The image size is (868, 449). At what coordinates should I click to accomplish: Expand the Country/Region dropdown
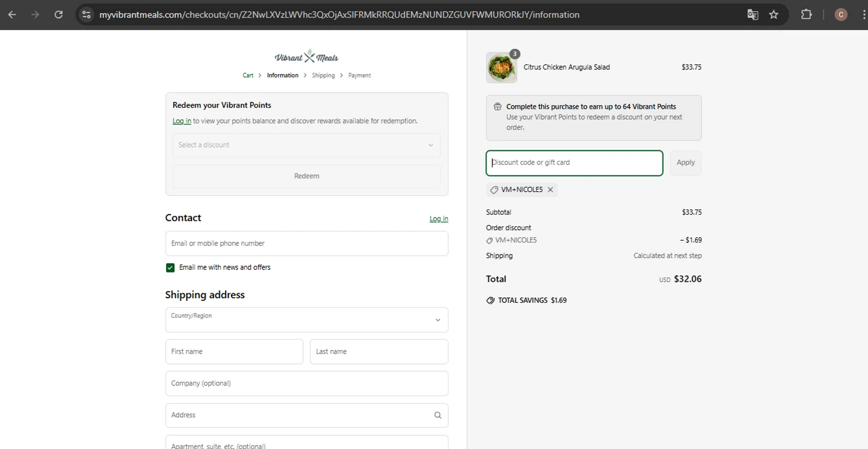[307, 320]
